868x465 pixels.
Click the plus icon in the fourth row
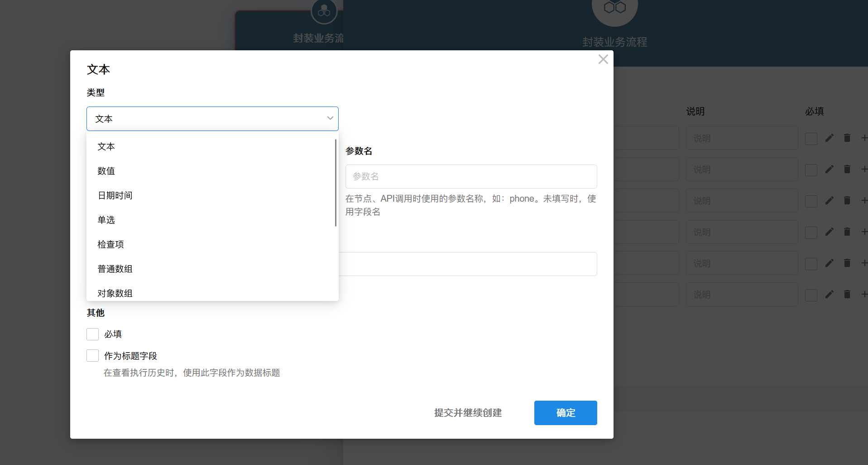[x=864, y=232]
